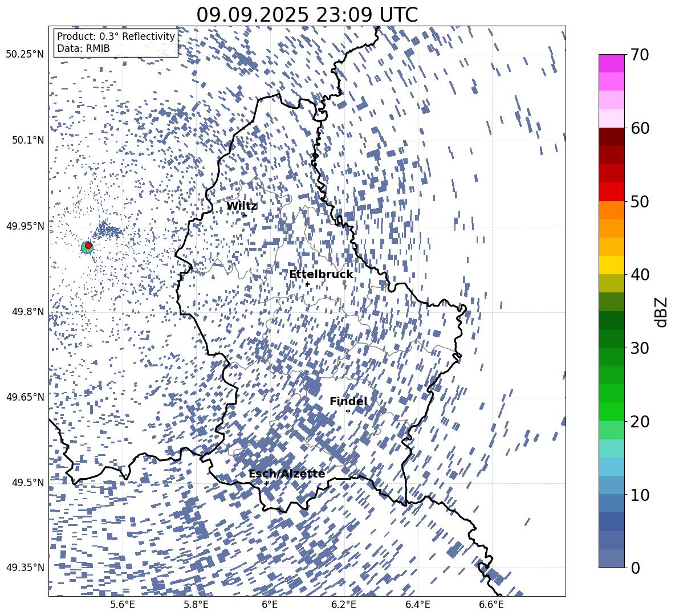Viewport: 675px width, 616px height.
Task: Click the colorbar tick value 40
Action: pyautogui.click(x=640, y=275)
